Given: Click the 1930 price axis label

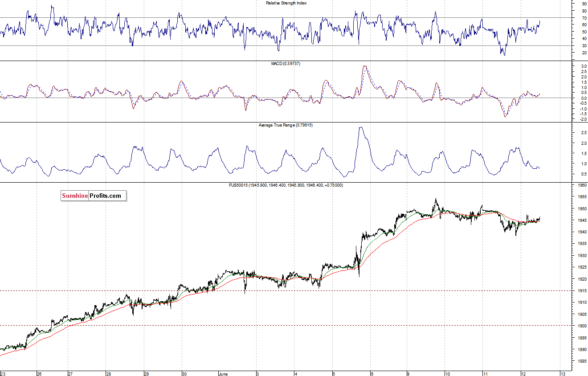Looking at the screenshot, I should 582,256.
